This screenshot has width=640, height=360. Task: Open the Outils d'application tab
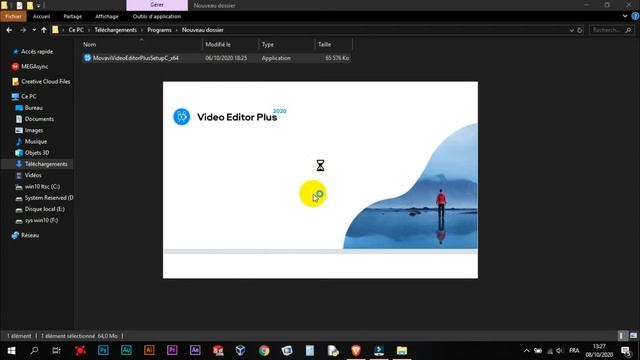pos(157,16)
